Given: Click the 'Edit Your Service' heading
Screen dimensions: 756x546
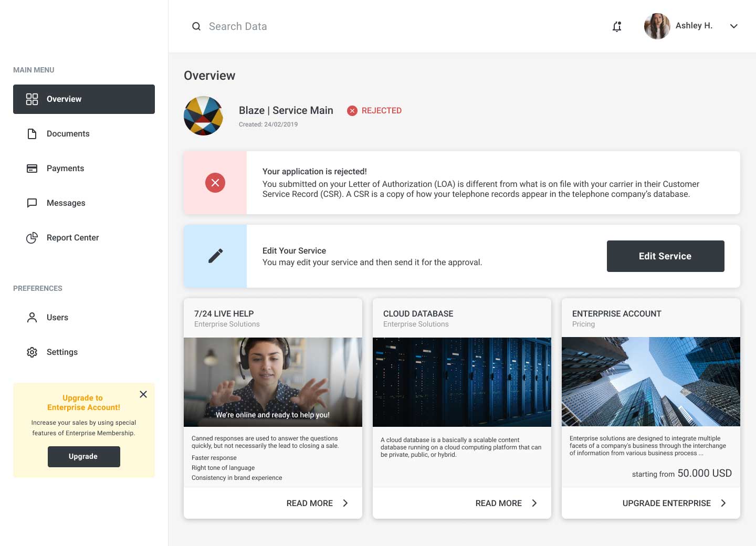Looking at the screenshot, I should pos(295,251).
